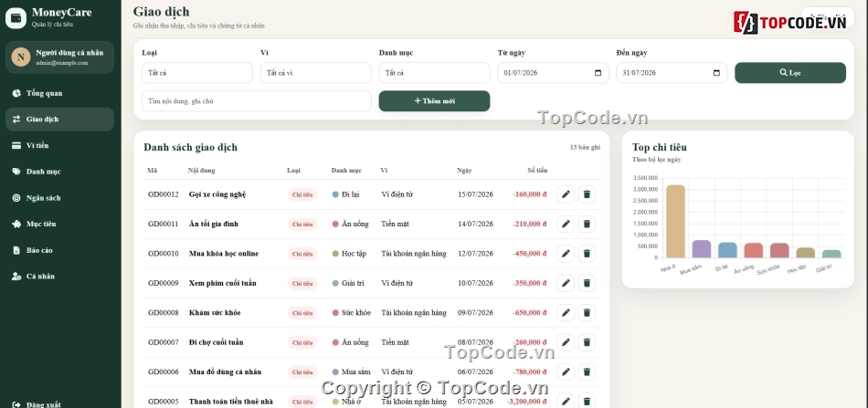Click the date 10/07/2026
The width and height of the screenshot is (868, 408).
[x=475, y=283]
